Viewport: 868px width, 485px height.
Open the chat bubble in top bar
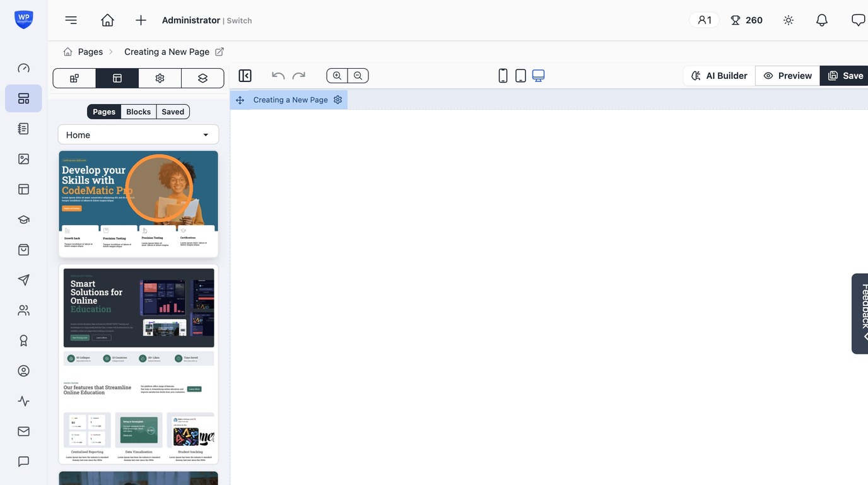click(x=859, y=20)
